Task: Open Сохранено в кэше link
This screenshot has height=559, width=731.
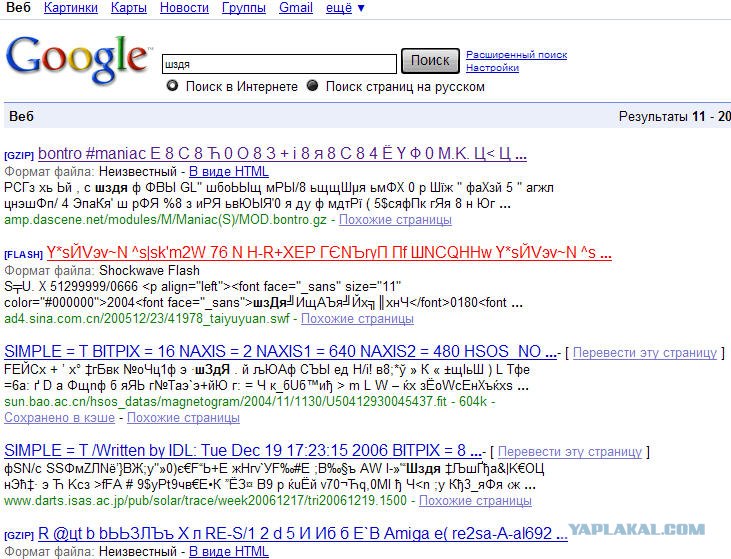Action: [x=59, y=417]
